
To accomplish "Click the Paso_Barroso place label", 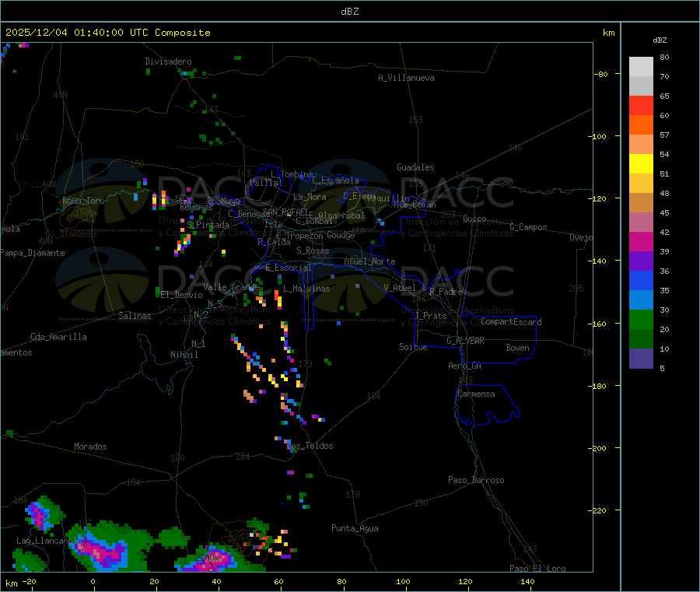I will 476,480.
